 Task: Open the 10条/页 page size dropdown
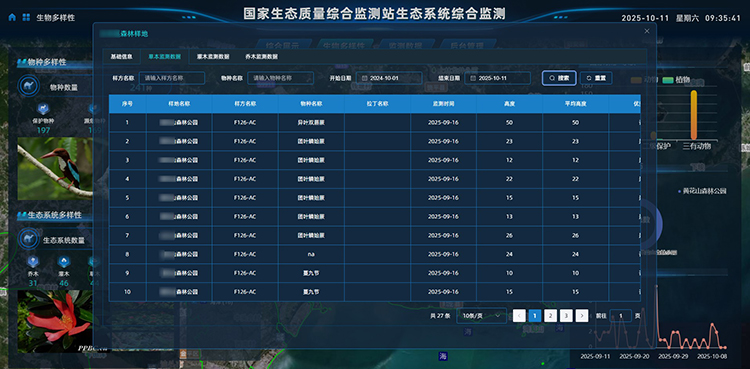point(481,315)
